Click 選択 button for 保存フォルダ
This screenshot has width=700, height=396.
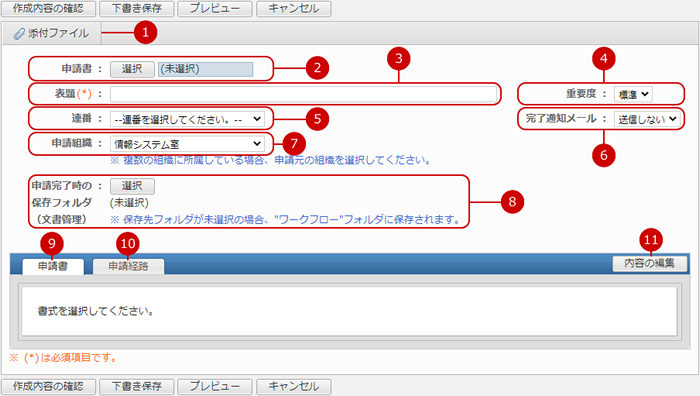(x=132, y=186)
